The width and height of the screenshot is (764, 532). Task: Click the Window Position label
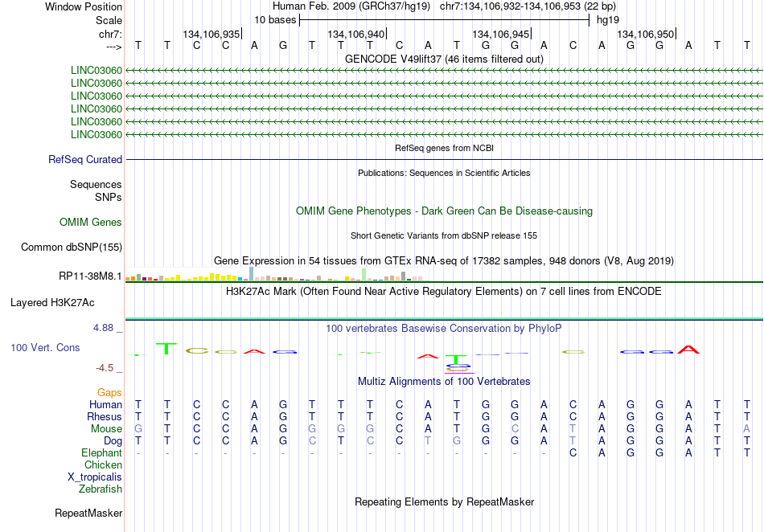click(x=84, y=6)
